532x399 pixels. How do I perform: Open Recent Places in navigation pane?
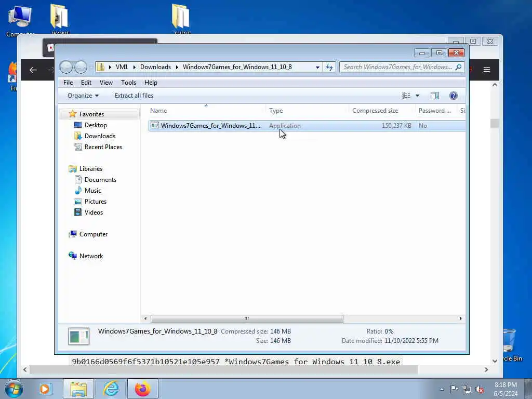tap(103, 147)
